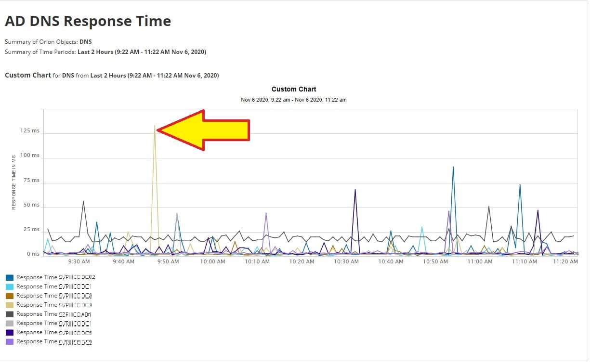Click the lavender purple legend color swatch
The width and height of the screenshot is (591, 364).
point(9,342)
